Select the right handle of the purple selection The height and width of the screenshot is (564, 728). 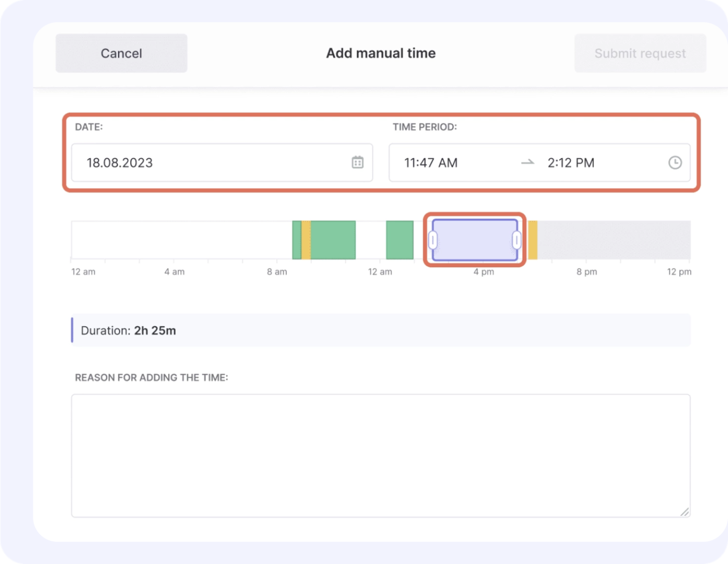pyautogui.click(x=516, y=240)
